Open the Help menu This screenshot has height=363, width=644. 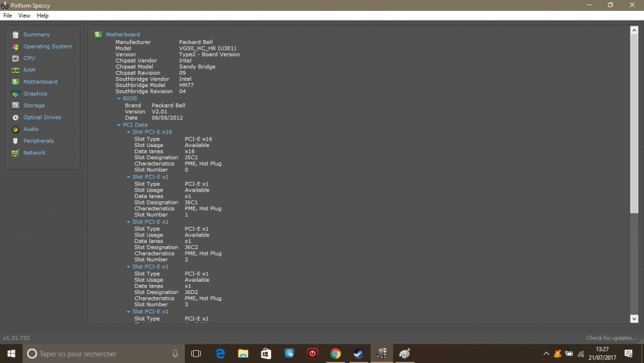(43, 15)
